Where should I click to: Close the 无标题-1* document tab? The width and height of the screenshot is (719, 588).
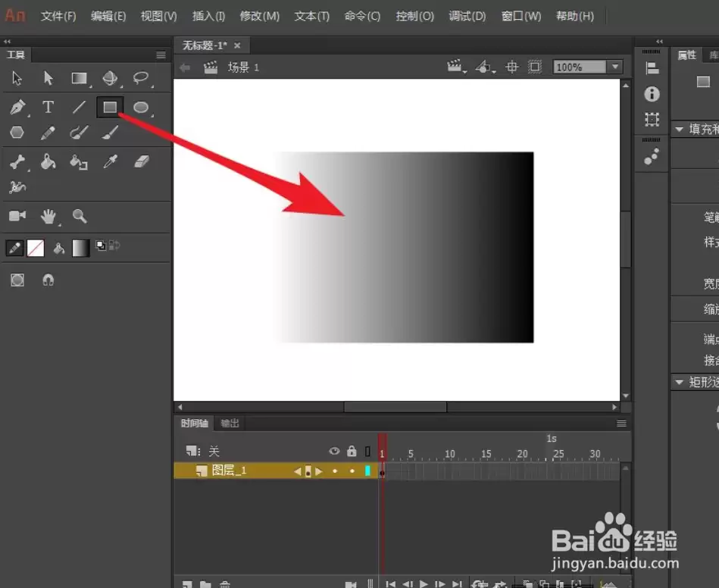237,45
